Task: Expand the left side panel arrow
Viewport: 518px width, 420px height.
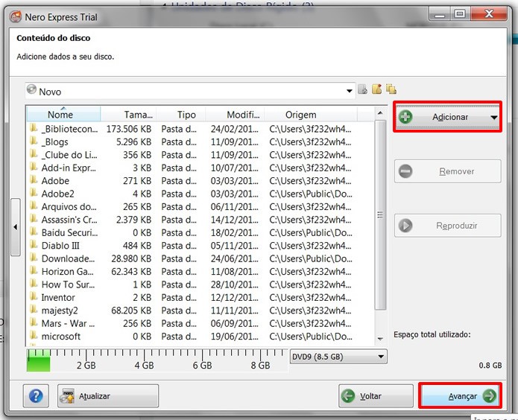Action: click(16, 227)
